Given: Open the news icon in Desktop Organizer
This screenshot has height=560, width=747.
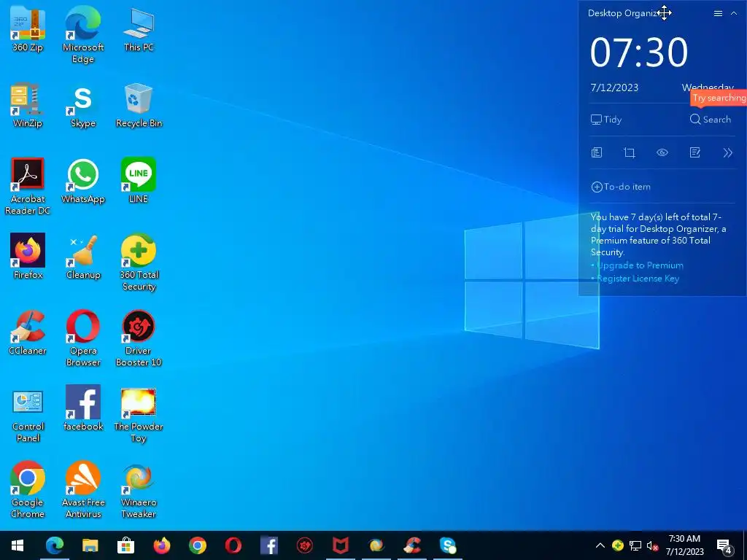Looking at the screenshot, I should (597, 152).
